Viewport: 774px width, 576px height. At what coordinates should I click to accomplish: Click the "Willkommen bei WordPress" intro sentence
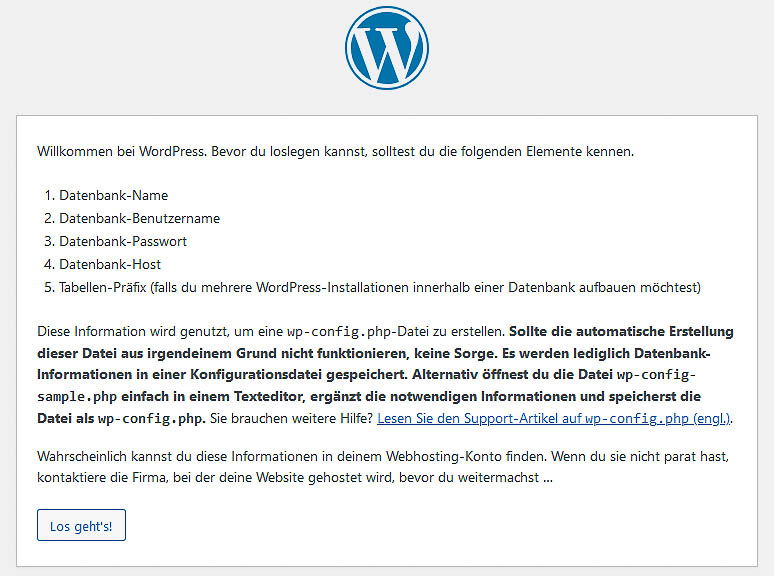335,151
